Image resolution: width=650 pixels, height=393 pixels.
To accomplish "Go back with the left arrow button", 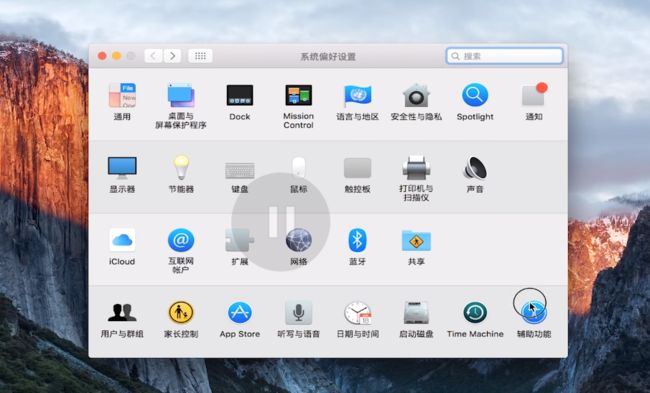I will point(153,56).
